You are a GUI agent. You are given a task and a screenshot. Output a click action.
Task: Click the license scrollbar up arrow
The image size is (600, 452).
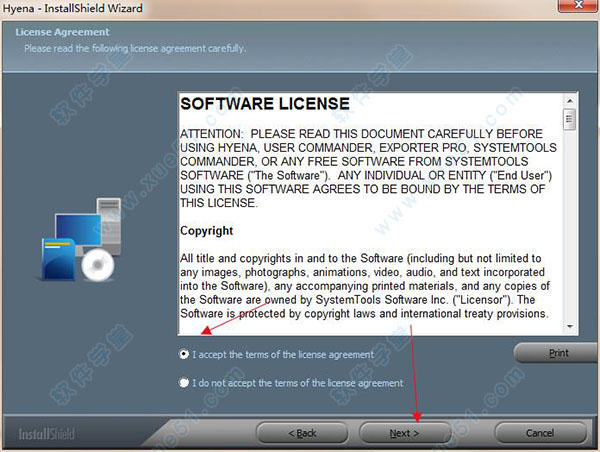[569, 100]
